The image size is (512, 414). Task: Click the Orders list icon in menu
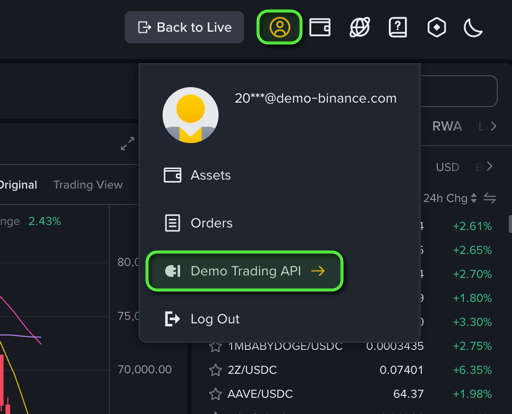tap(172, 223)
